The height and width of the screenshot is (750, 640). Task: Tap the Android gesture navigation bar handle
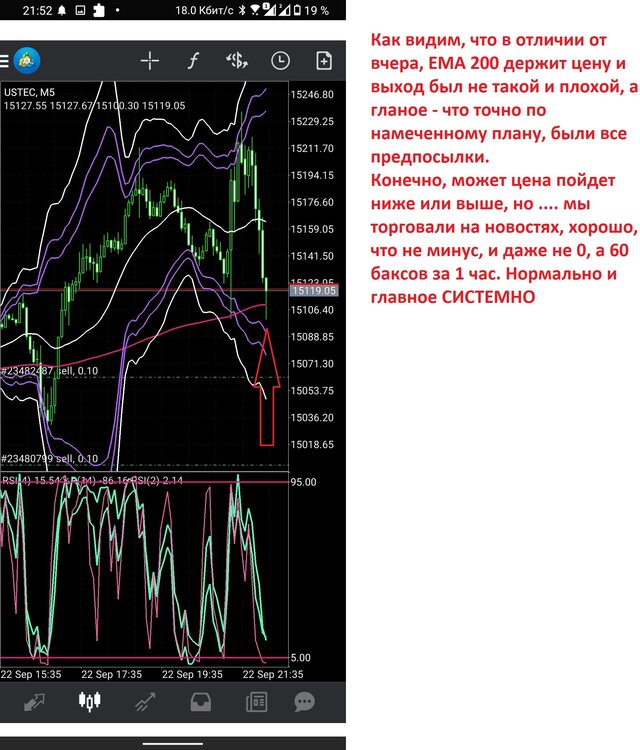tap(173, 744)
